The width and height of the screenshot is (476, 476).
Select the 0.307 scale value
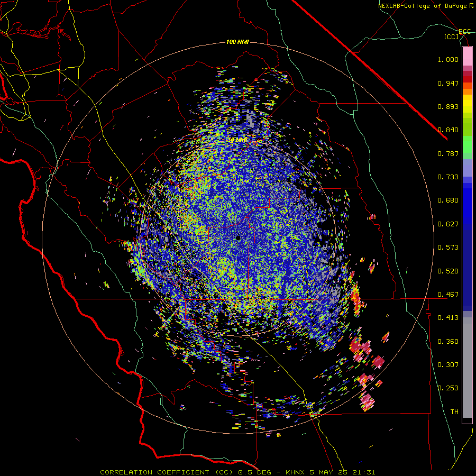(448, 365)
